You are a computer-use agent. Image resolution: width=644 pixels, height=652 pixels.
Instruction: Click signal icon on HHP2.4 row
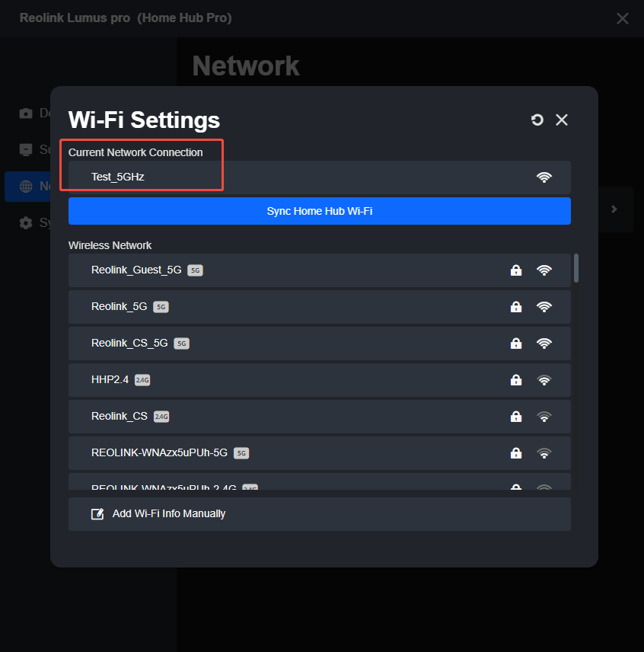[x=544, y=380]
